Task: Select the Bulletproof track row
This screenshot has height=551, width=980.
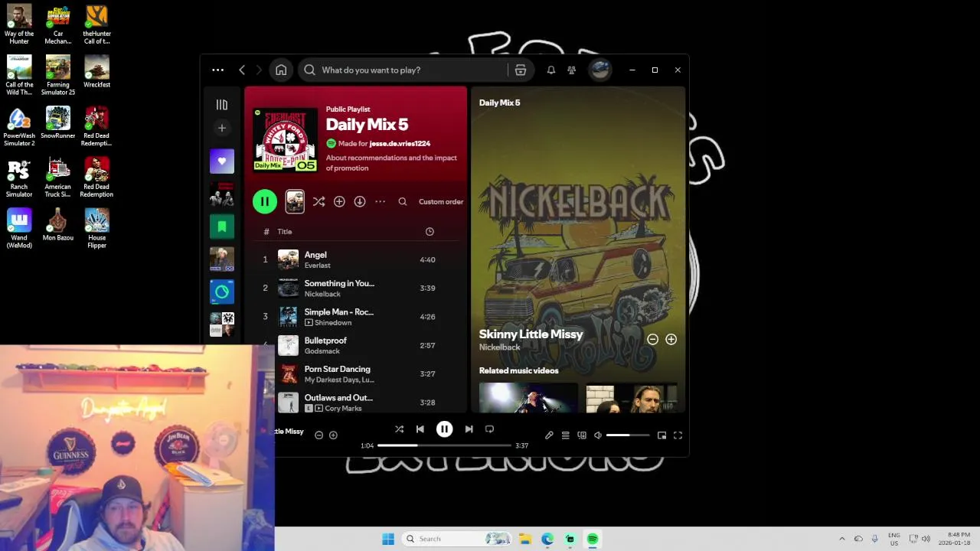Action: pyautogui.click(x=356, y=345)
